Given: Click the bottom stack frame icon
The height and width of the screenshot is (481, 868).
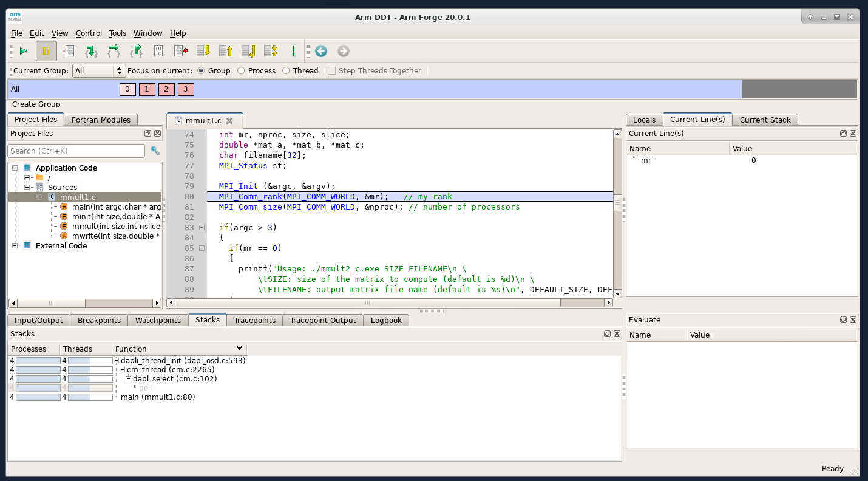Looking at the screenshot, I should [x=248, y=51].
